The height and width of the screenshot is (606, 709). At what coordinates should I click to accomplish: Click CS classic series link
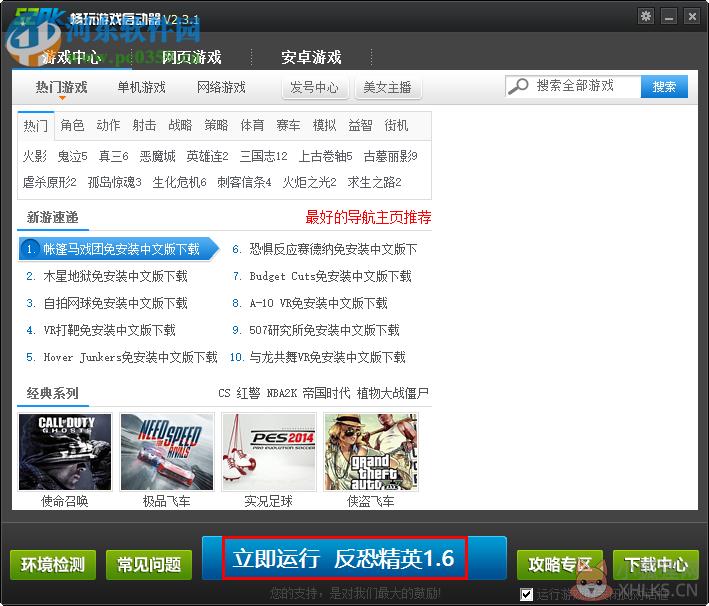(224, 393)
